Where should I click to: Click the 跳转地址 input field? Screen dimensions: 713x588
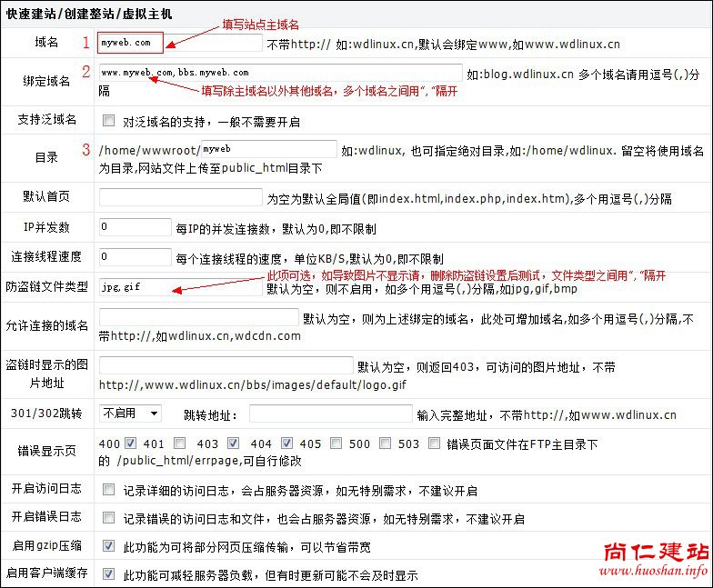coord(330,414)
